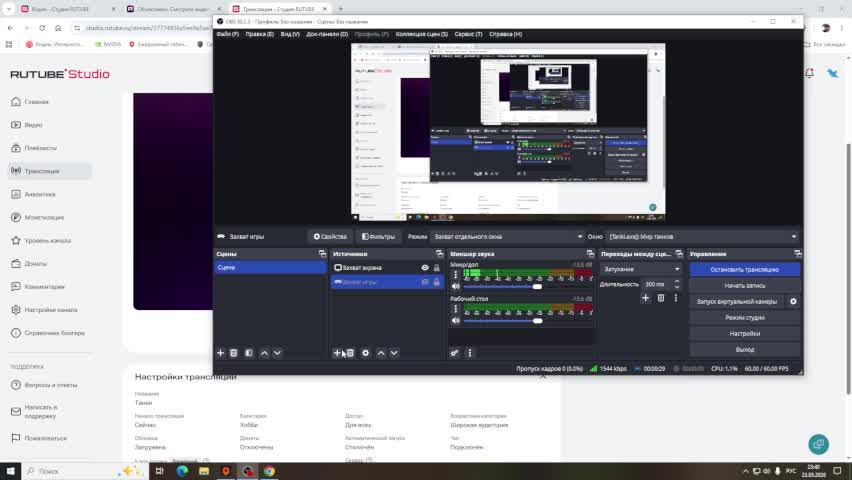Open Свойства for the selected source
Viewport: 852px width, 480px height.
[x=330, y=236]
